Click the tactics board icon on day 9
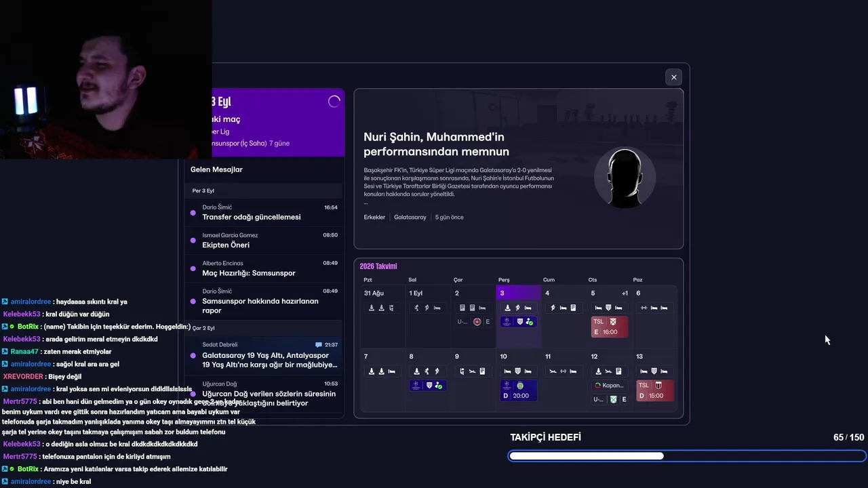 tap(462, 371)
